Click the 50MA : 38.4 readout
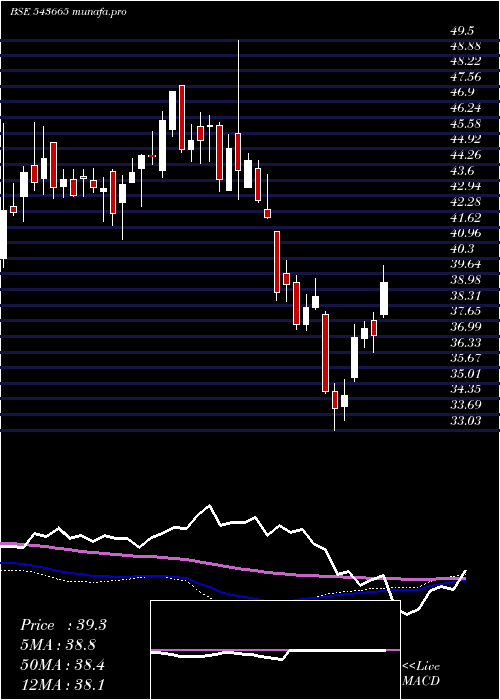The height and width of the screenshot is (700, 500). [63, 665]
